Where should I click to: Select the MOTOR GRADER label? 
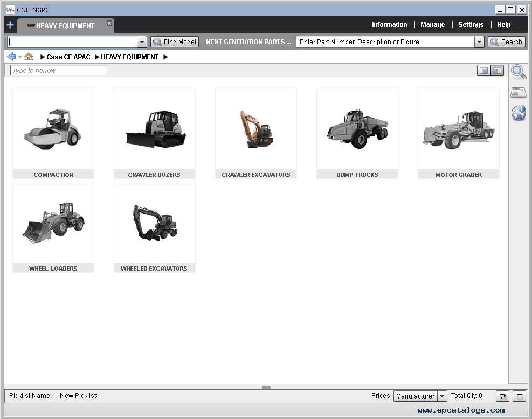[x=458, y=175]
